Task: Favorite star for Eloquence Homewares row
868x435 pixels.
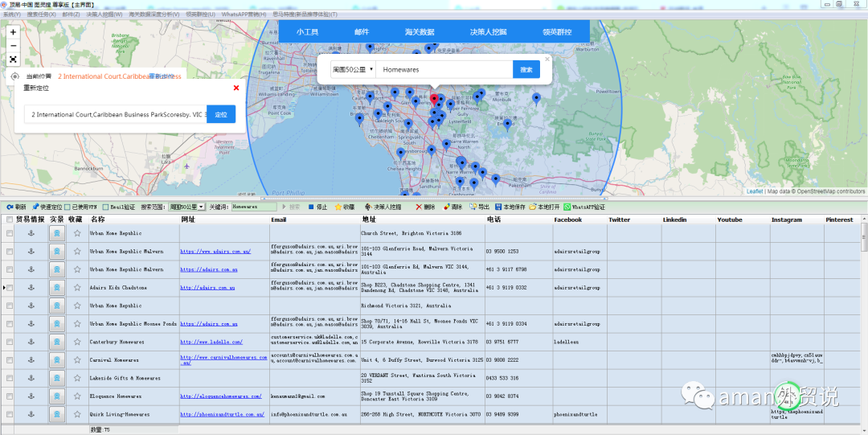Action: [77, 396]
